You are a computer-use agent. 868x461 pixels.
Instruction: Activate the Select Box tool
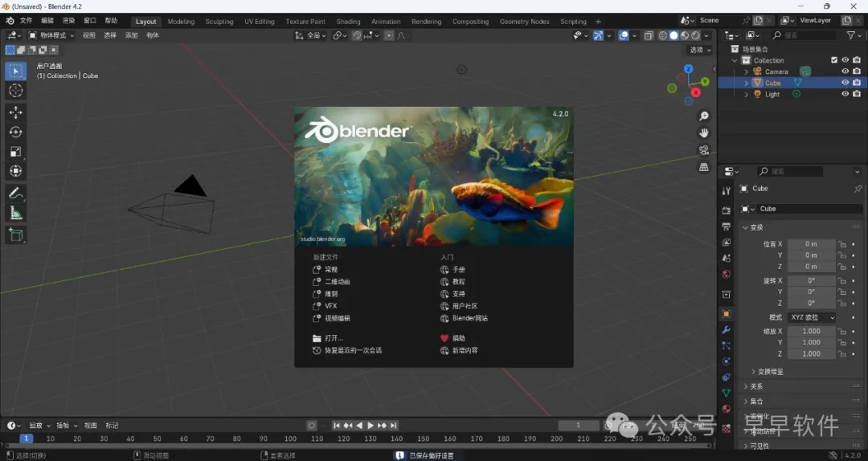15,71
